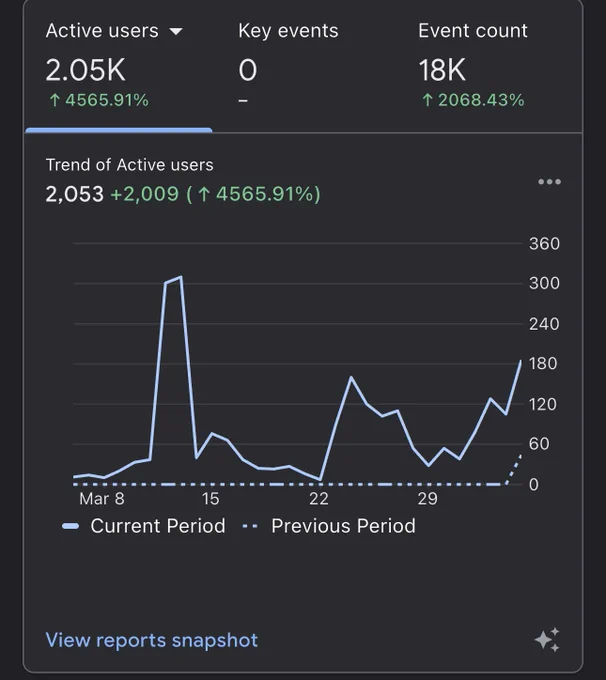This screenshot has width=606, height=680.
Task: Click the 4565.91% change under Active users
Action: (99, 100)
